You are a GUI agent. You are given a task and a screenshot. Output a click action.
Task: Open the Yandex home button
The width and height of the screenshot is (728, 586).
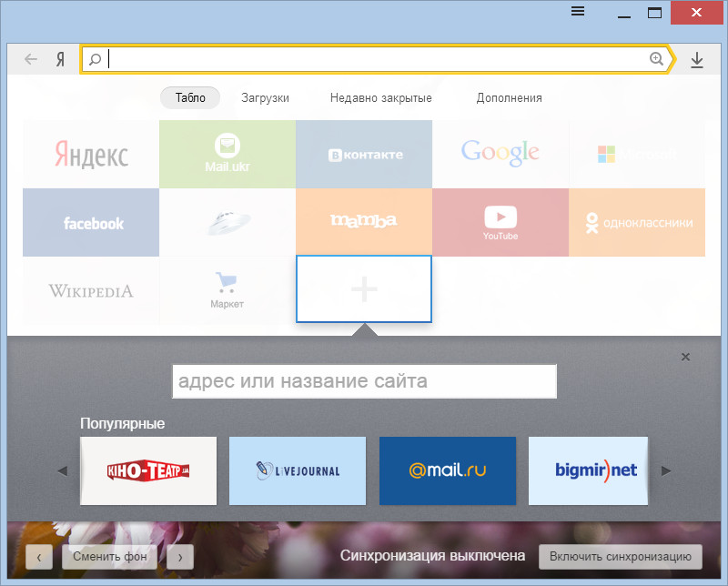[x=60, y=59]
